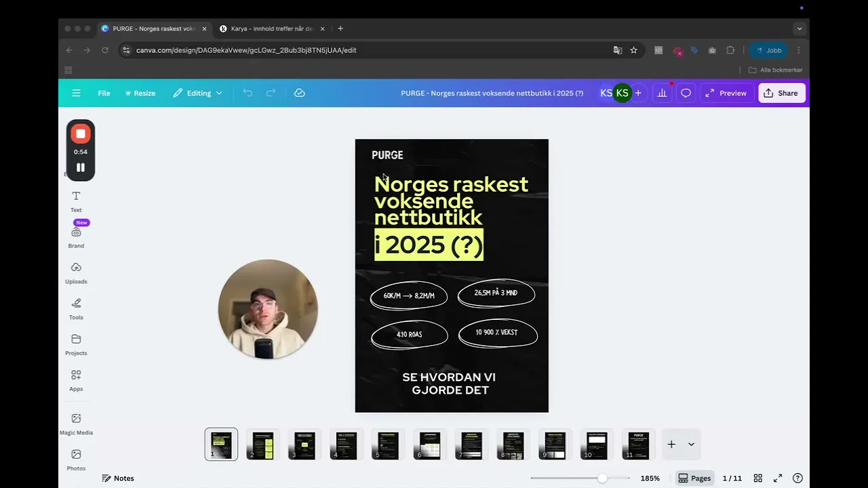
Task: Select page 5 thumbnail
Action: tap(388, 445)
